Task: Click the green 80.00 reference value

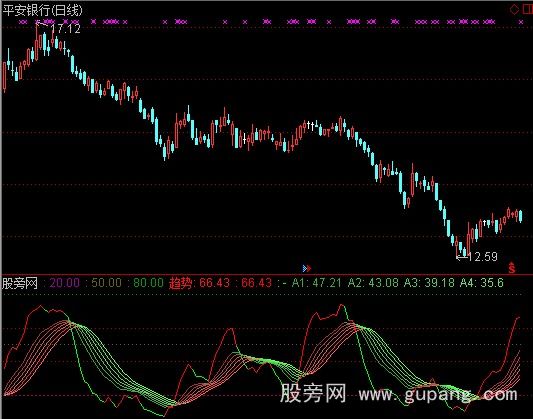Action: tap(148, 283)
